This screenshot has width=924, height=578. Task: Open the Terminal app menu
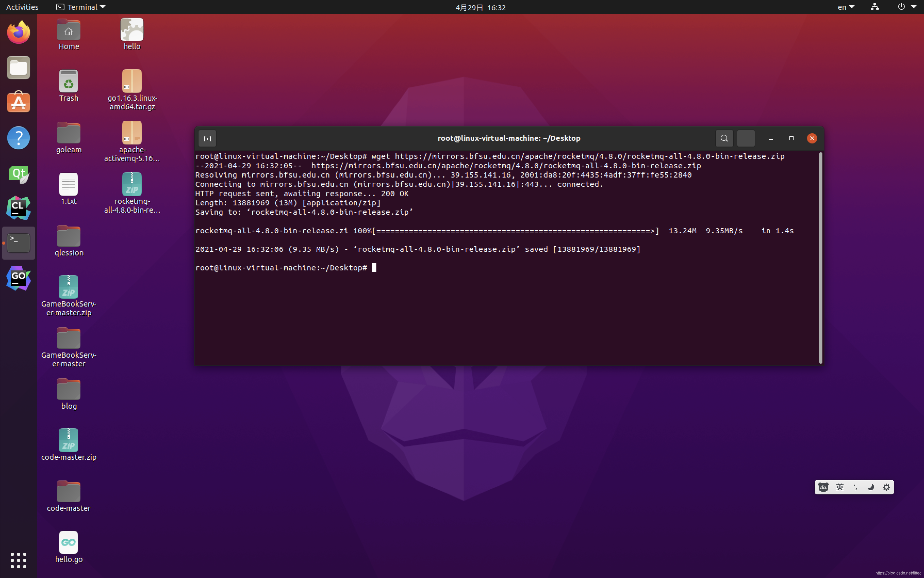point(80,7)
